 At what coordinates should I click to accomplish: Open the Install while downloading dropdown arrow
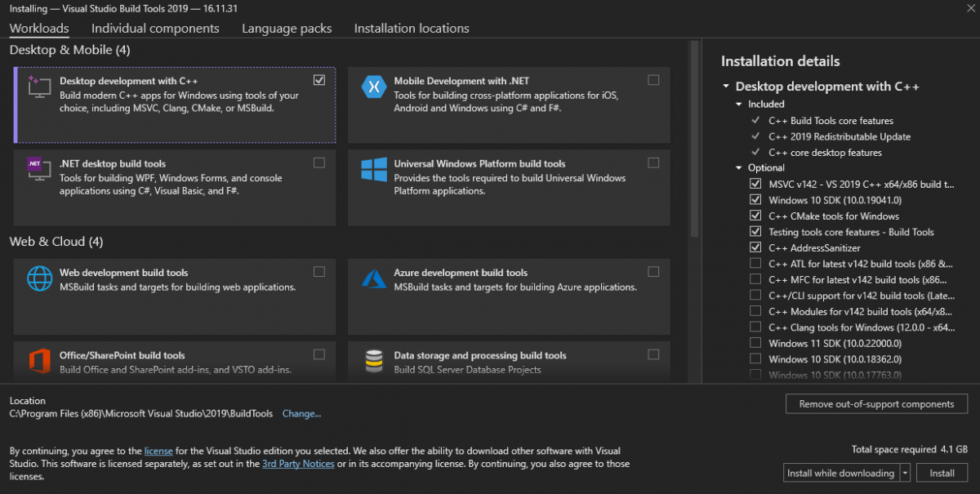(905, 473)
